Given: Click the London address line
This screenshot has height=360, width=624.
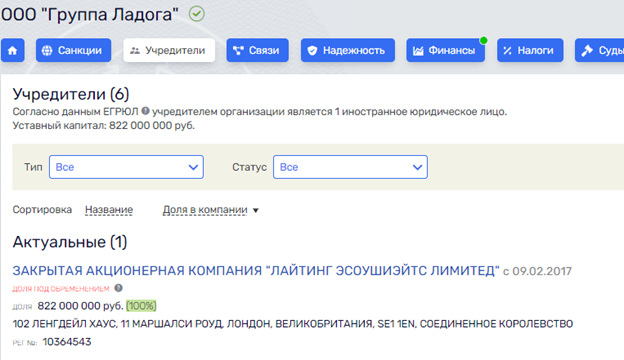Looking at the screenshot, I should [292, 324].
